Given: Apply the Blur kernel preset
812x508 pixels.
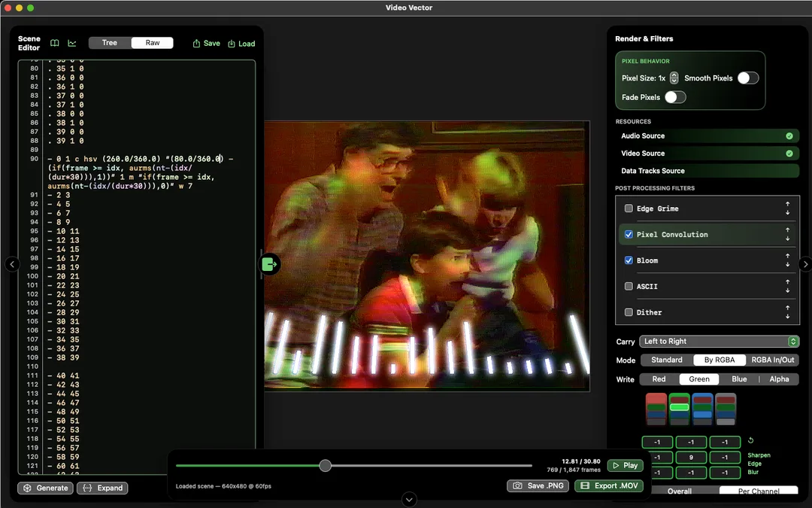Looking at the screenshot, I should 753,472.
